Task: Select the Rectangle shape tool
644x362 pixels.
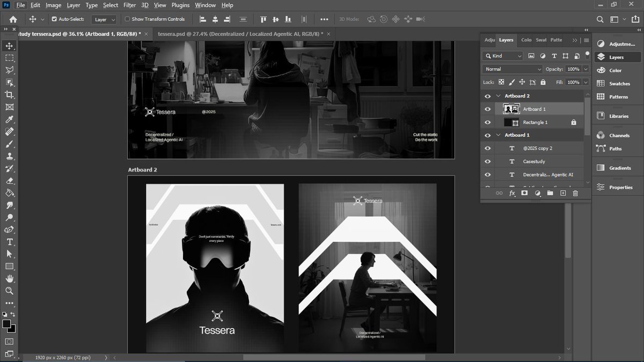Action: coord(9,267)
